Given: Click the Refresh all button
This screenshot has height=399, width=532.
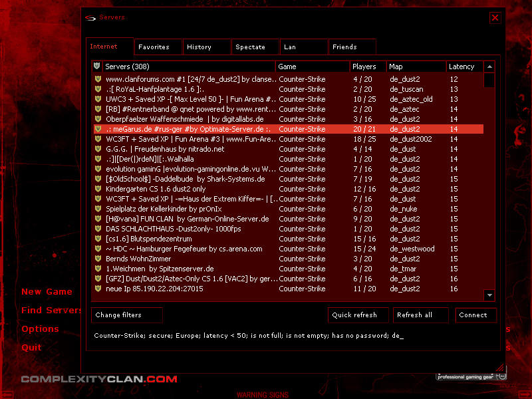Looking at the screenshot, I should tap(414, 315).
